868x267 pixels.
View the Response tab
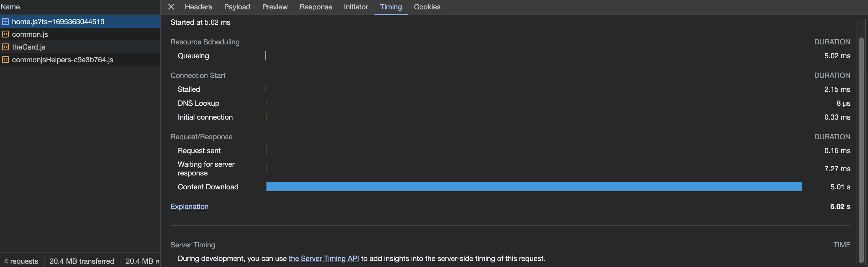tap(316, 7)
